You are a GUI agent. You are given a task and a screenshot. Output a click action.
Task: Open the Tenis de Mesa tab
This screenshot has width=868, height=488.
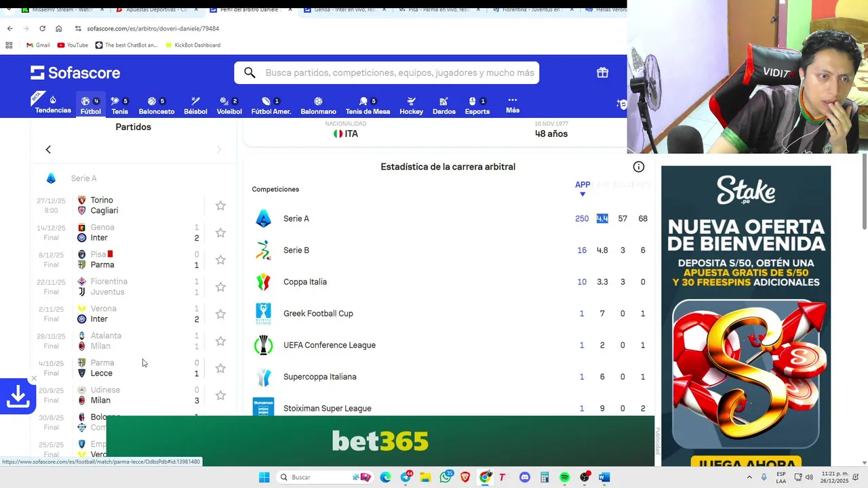(368, 106)
